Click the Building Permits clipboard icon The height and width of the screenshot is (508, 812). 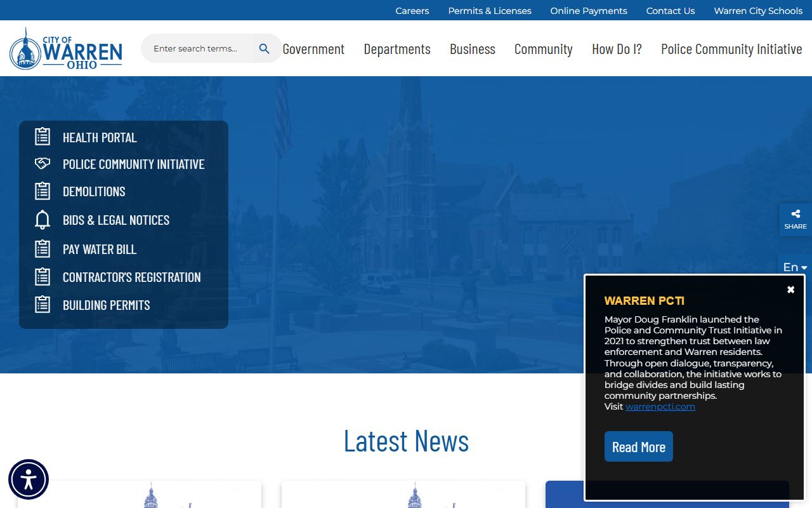(43, 305)
